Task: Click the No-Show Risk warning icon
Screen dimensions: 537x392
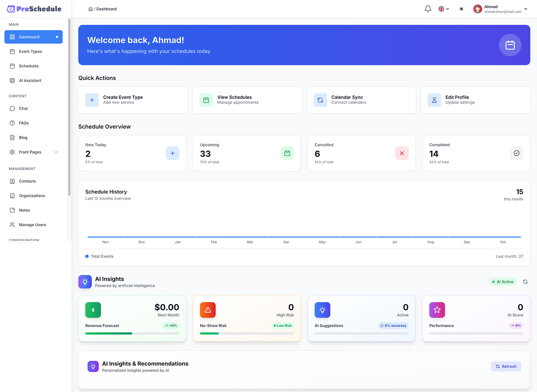Action: click(x=208, y=310)
